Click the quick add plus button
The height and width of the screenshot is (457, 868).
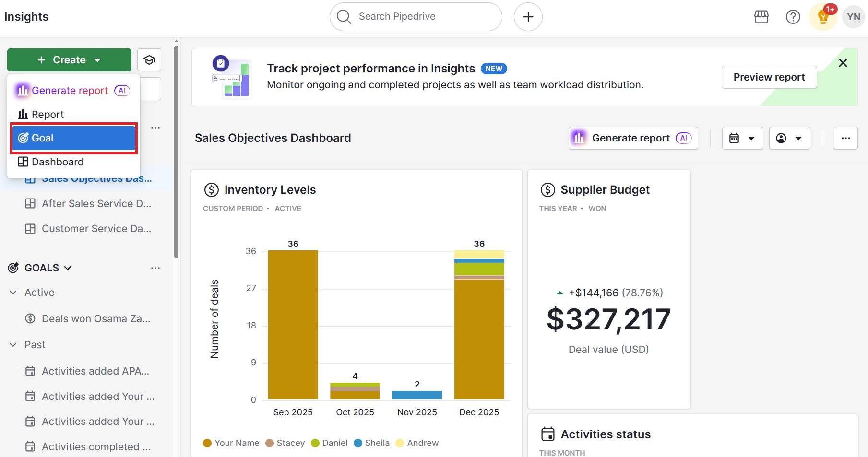[x=528, y=17]
